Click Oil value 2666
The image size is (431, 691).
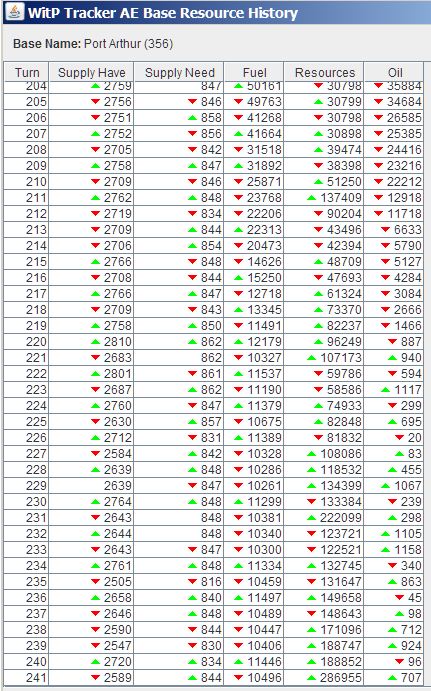coord(408,309)
